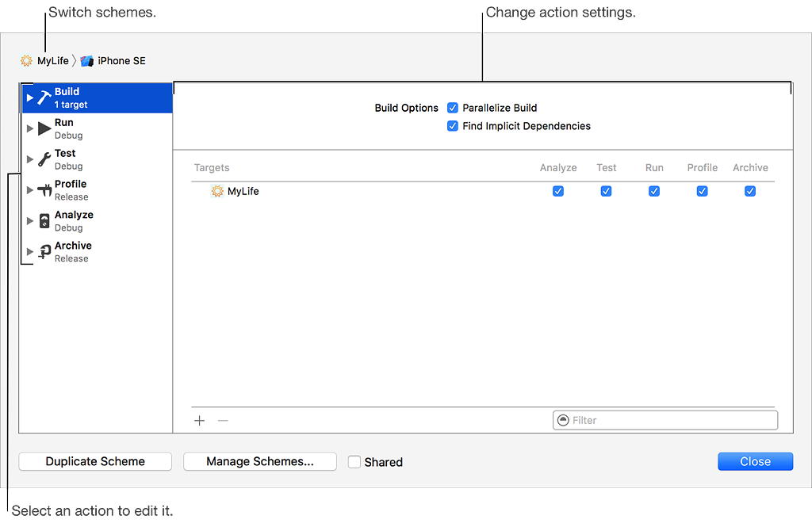Screen dimensions: 812x523
Task: Select the Test Debug action
Action: point(98,159)
